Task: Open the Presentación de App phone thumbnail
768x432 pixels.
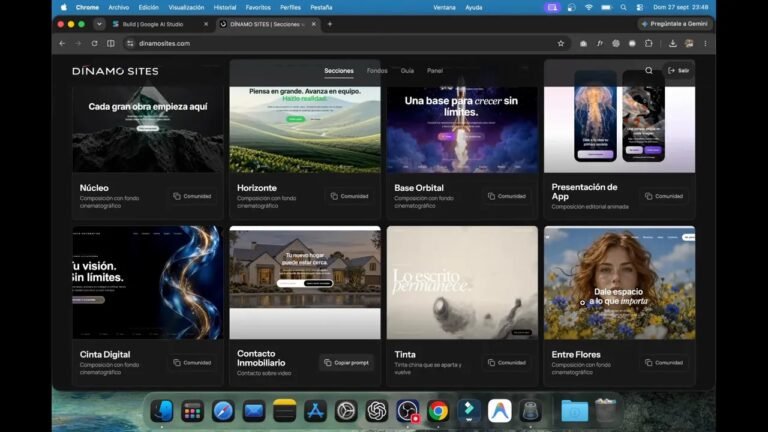Action: pyautogui.click(x=619, y=129)
